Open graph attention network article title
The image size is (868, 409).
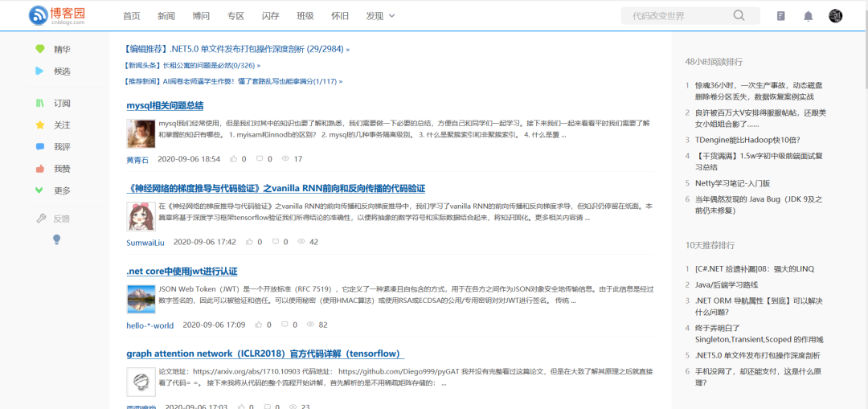point(265,354)
